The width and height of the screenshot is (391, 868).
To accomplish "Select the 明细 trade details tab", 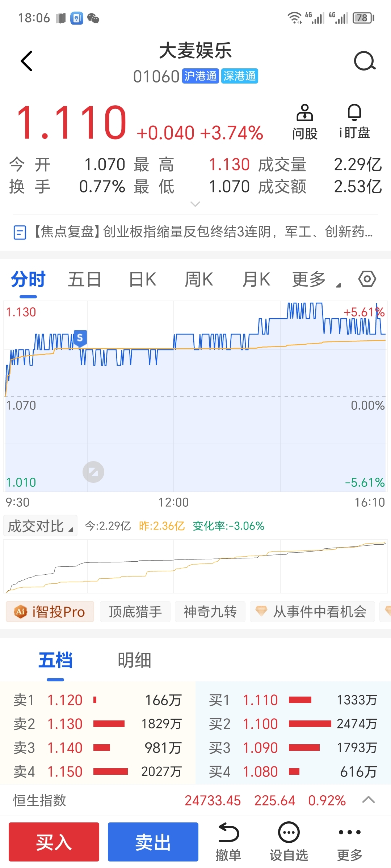I will (134, 660).
